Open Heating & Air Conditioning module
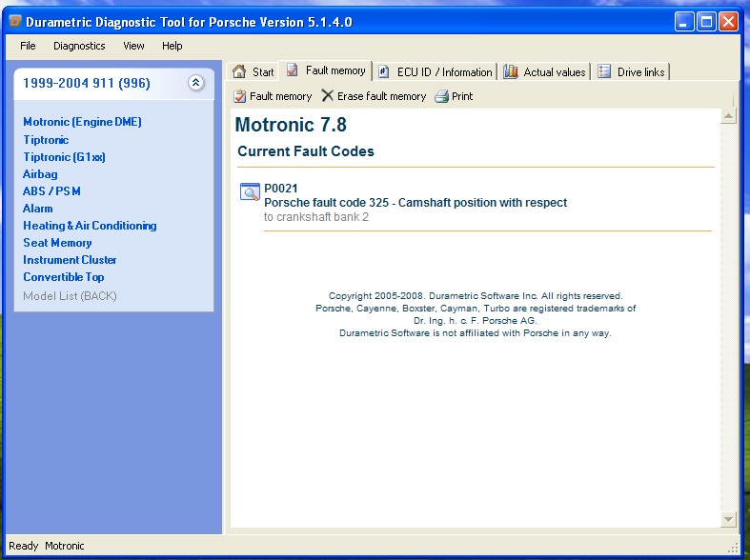 (x=90, y=226)
